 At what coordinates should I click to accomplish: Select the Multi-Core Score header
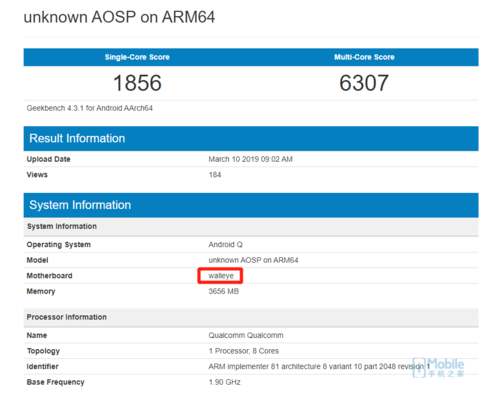point(364,57)
